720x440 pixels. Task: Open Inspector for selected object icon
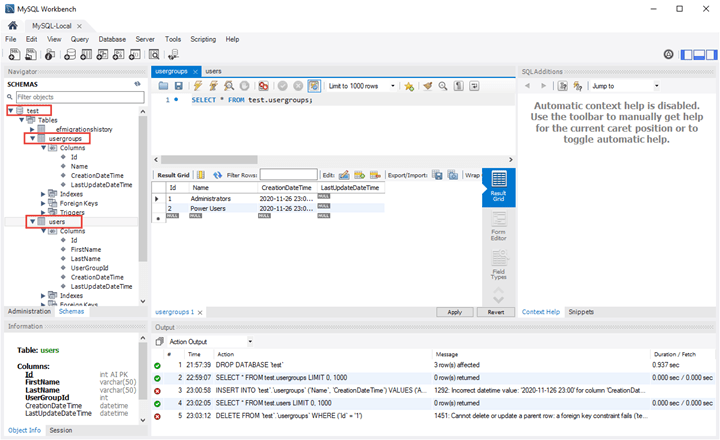[x=50, y=55]
